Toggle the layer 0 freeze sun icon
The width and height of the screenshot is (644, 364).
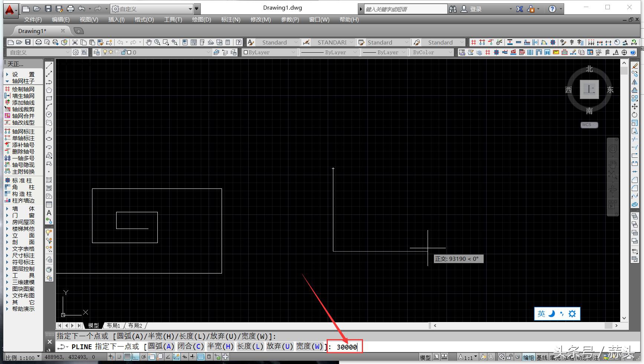[x=111, y=52]
